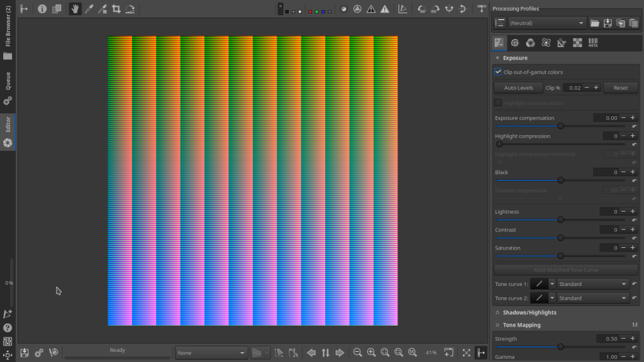Open the Color tools tab

click(x=530, y=43)
